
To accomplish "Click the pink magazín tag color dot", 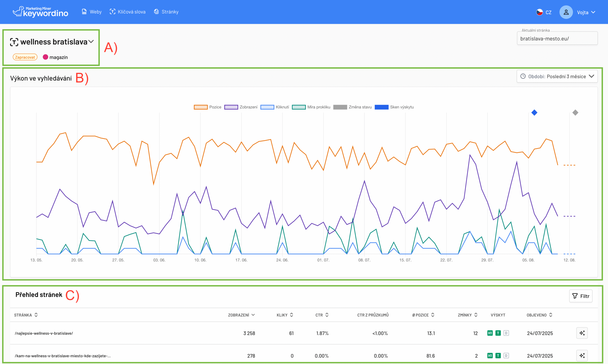I will click(45, 57).
